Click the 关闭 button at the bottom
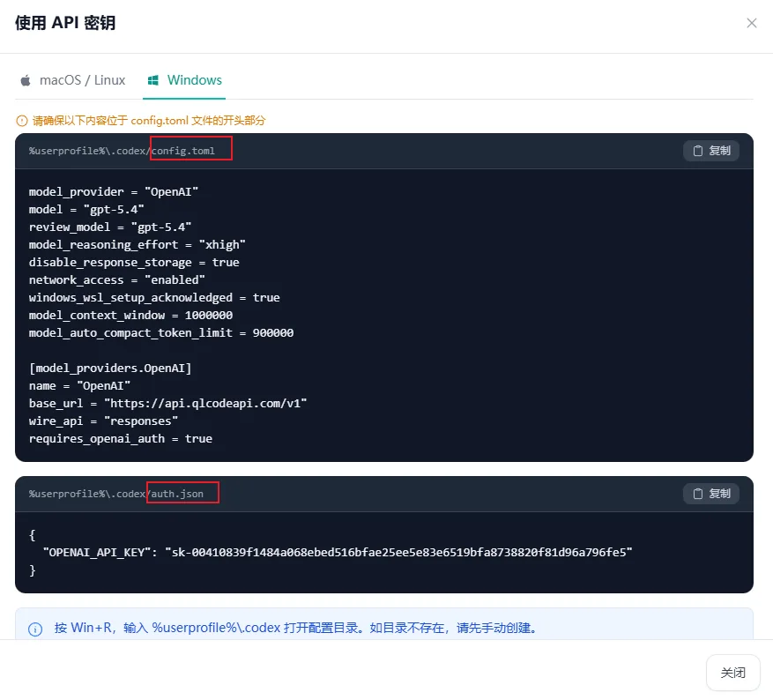This screenshot has height=700, width=773. (x=733, y=673)
